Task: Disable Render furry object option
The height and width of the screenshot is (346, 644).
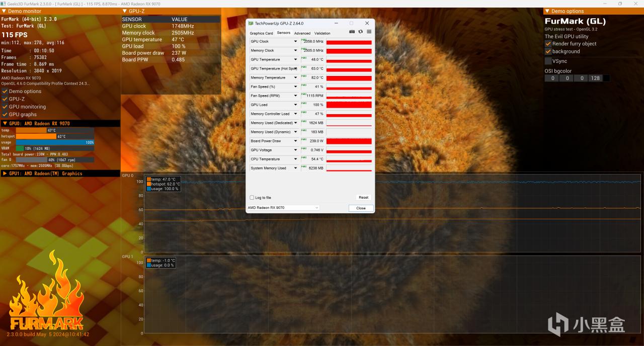Action: (548, 44)
